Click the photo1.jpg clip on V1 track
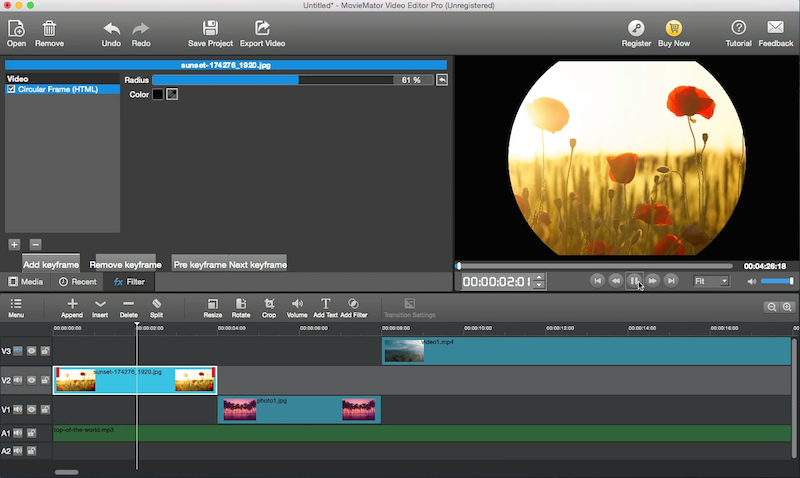800x478 pixels. (x=299, y=410)
